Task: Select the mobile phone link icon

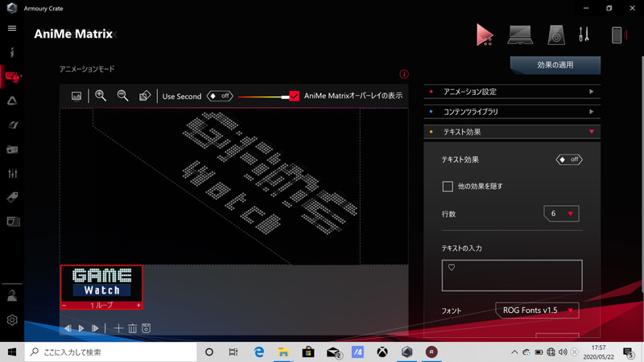Action: click(617, 35)
